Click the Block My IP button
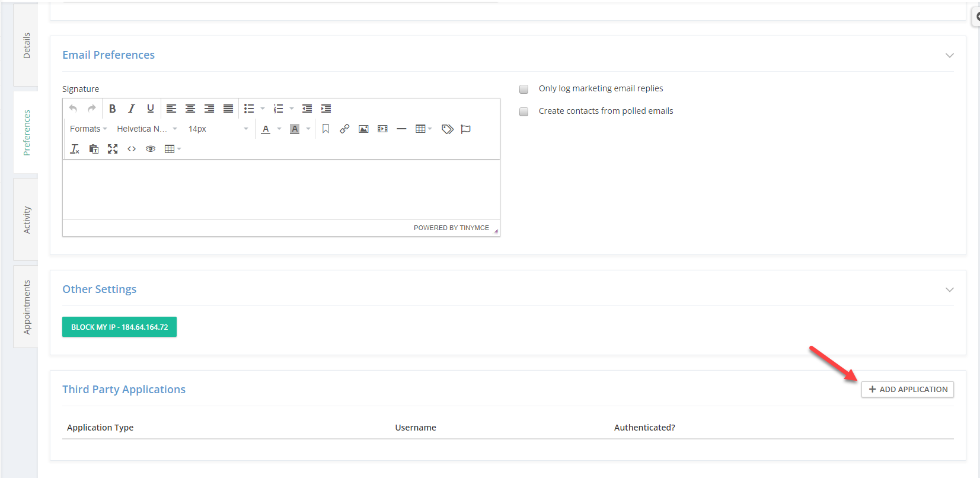This screenshot has width=980, height=478. click(x=119, y=327)
